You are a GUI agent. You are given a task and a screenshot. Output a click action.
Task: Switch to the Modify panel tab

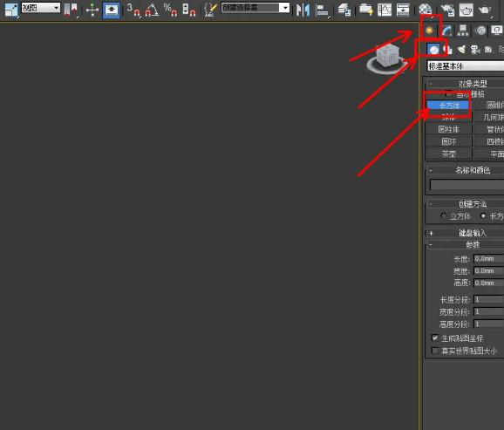click(447, 31)
